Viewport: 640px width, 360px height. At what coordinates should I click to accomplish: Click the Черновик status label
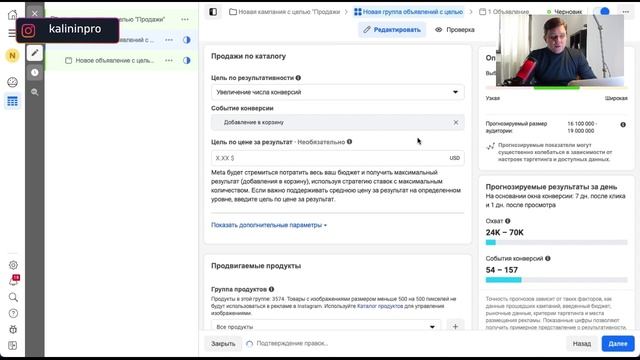tap(568, 12)
